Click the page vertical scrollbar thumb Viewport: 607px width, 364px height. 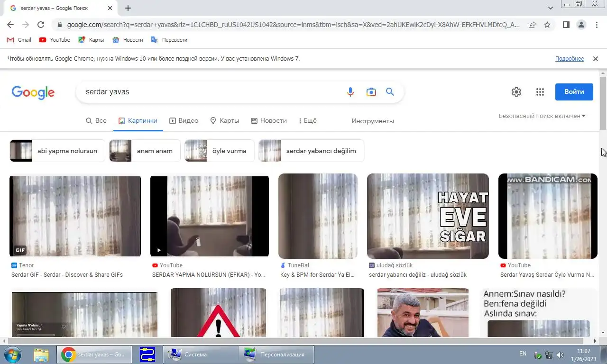(603, 103)
